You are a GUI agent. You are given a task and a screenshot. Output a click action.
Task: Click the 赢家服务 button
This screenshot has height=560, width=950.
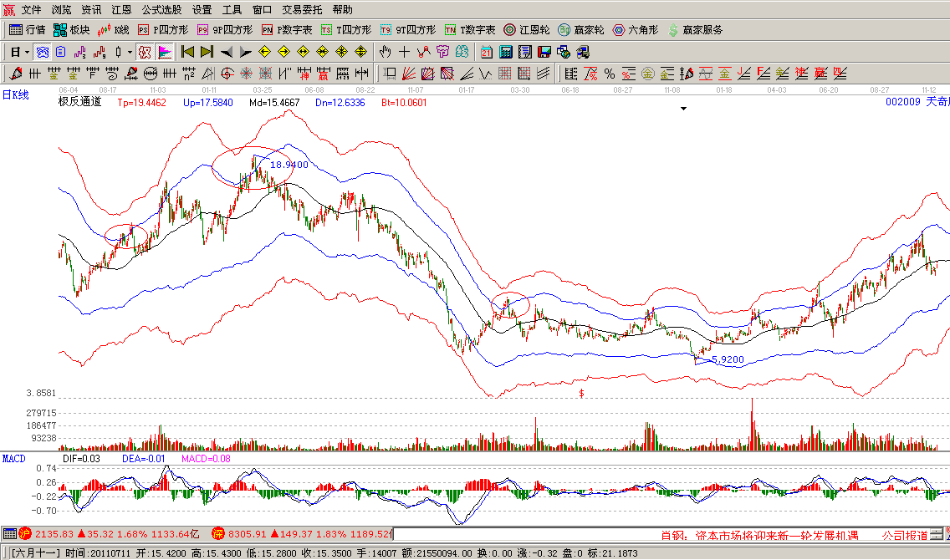694,30
